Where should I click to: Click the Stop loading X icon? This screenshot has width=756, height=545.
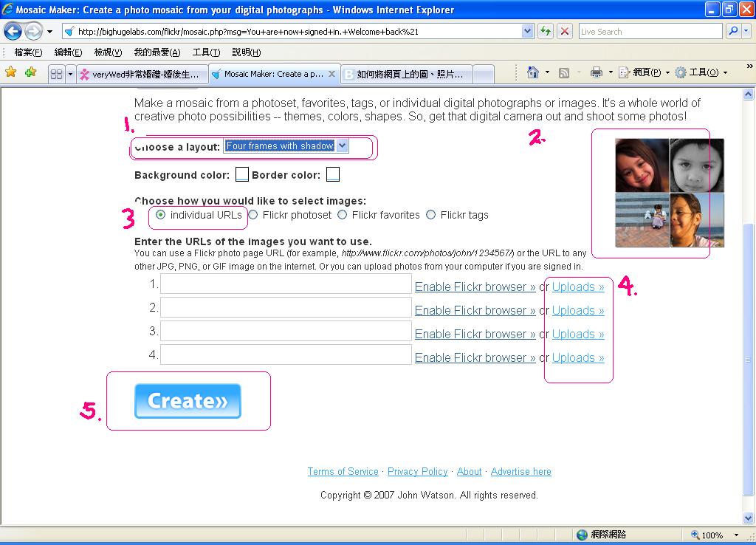565,31
